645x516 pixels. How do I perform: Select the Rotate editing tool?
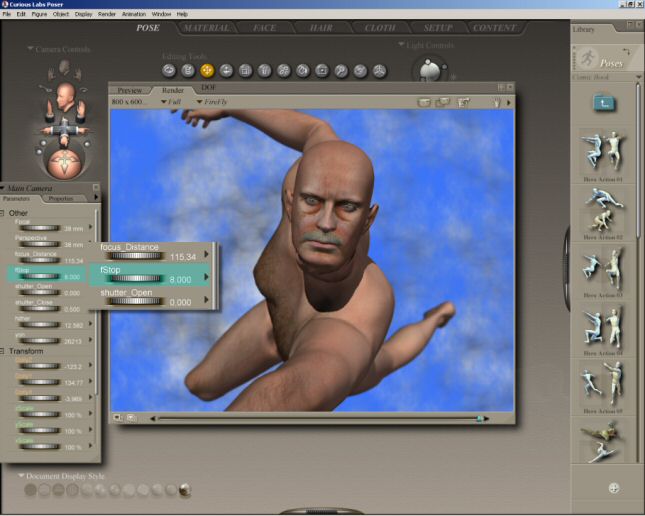click(x=169, y=71)
